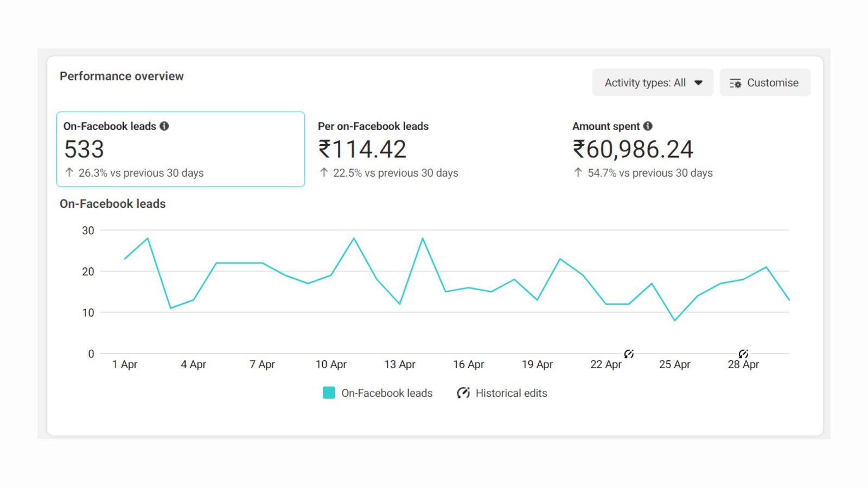Click the historical edit marker above 28 Apr
The height and width of the screenshot is (488, 868).
pyautogui.click(x=743, y=354)
